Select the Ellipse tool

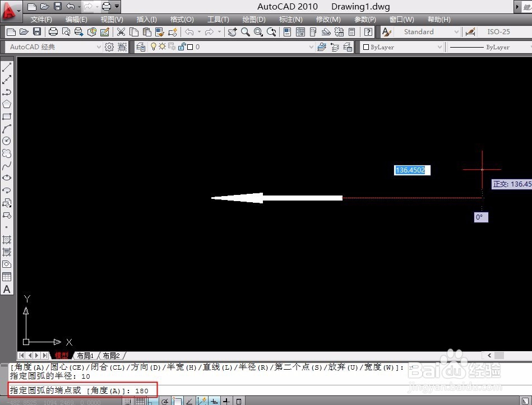click(x=7, y=178)
